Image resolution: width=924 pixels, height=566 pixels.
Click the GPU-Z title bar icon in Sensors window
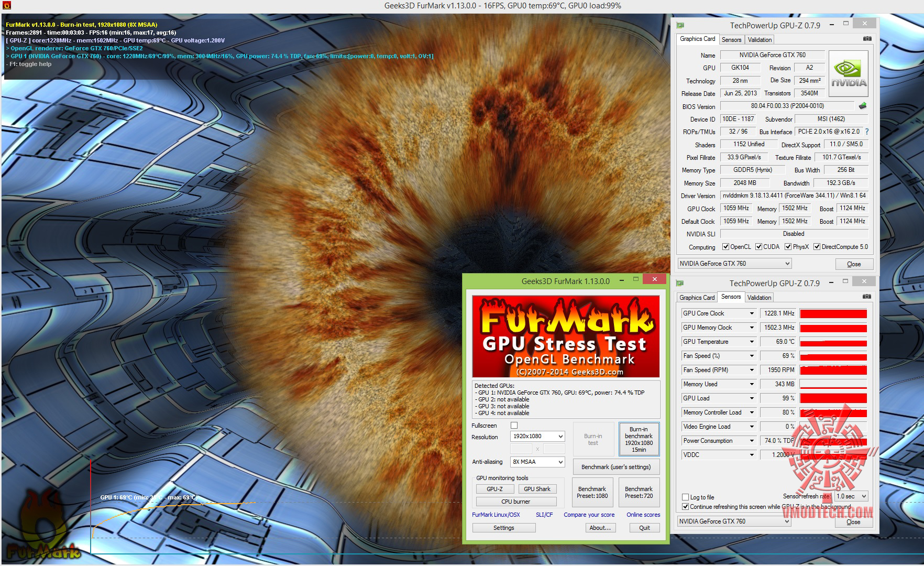pyautogui.click(x=680, y=283)
